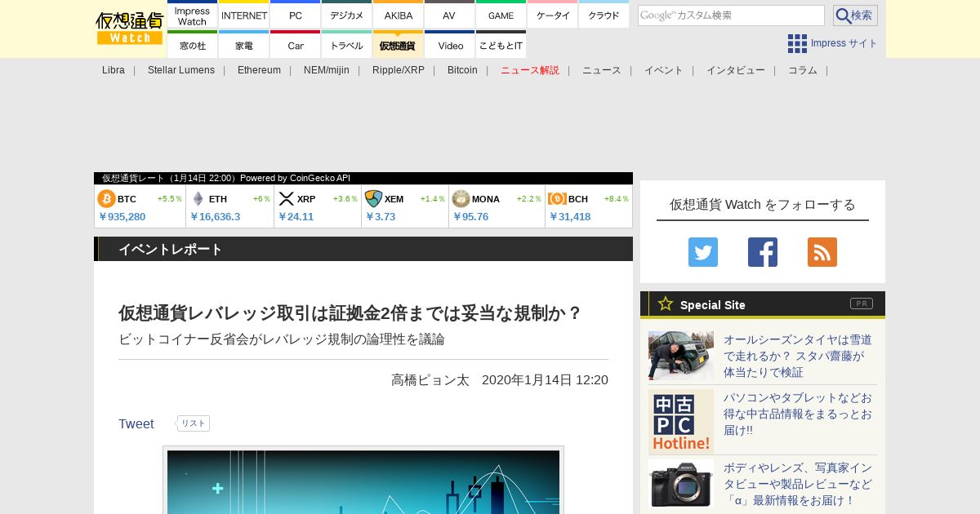Image resolution: width=980 pixels, height=514 pixels.
Task: Open the 仮想通貨 tab
Action: point(399,45)
